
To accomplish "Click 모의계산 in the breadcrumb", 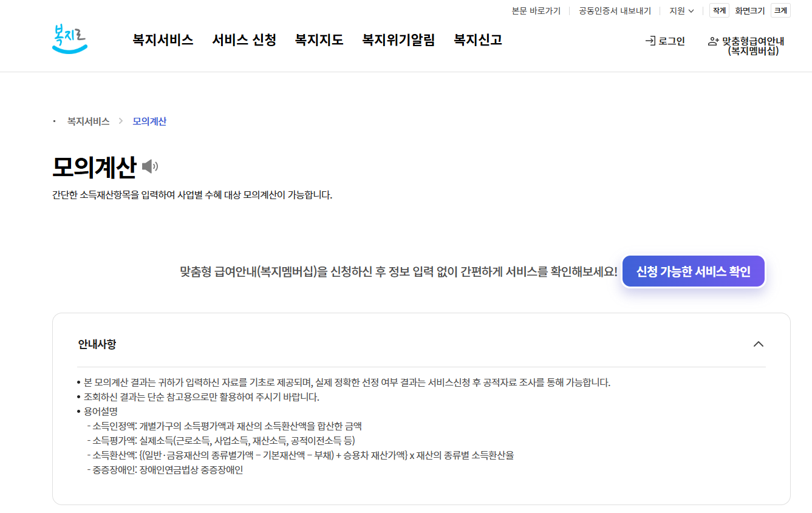I will 148,121.
